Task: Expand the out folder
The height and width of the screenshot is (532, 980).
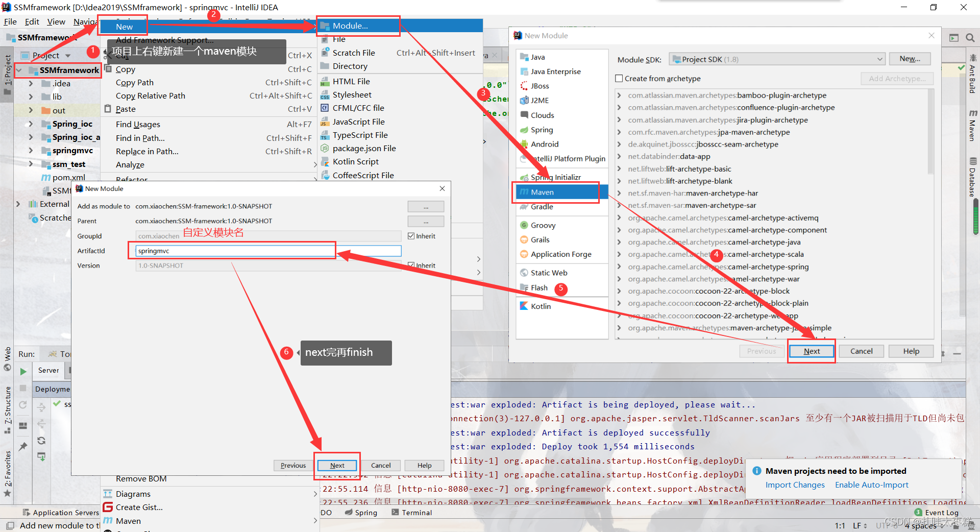Action: (31, 110)
